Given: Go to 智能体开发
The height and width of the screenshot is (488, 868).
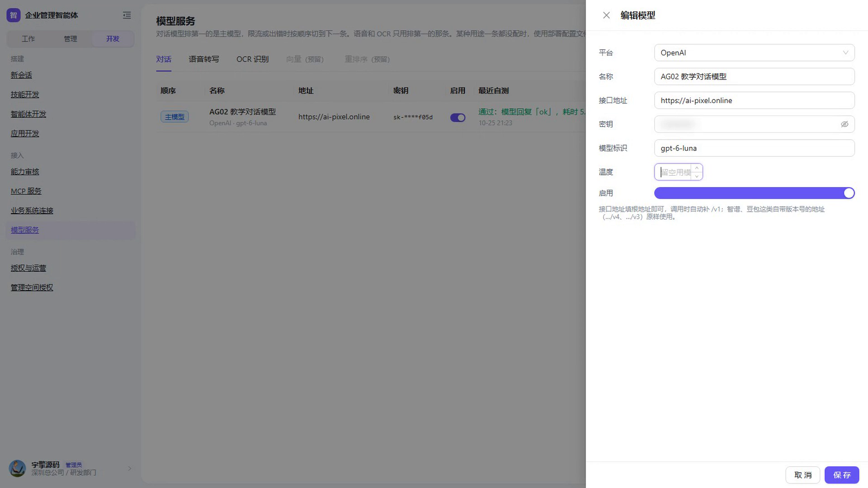Looking at the screenshot, I should click(x=28, y=114).
